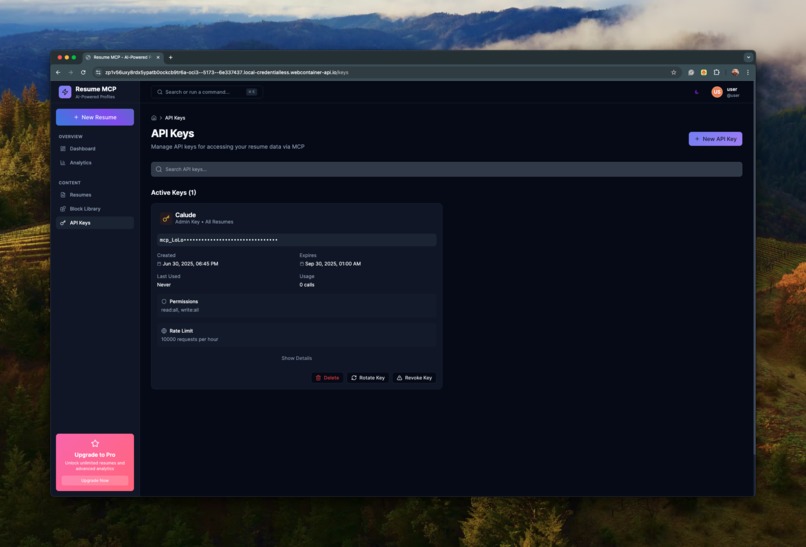Expand Show Details on the Calude key
The width and height of the screenshot is (806, 547).
coord(297,358)
